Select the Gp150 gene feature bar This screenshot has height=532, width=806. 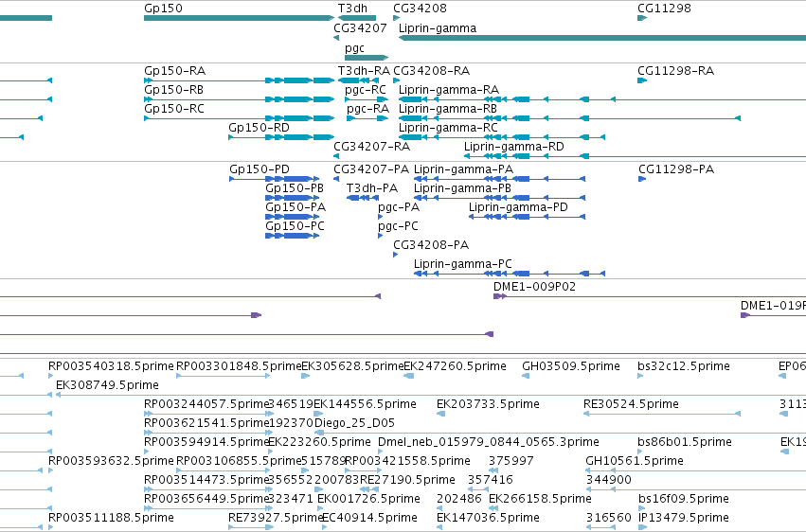pyautogui.click(x=239, y=18)
